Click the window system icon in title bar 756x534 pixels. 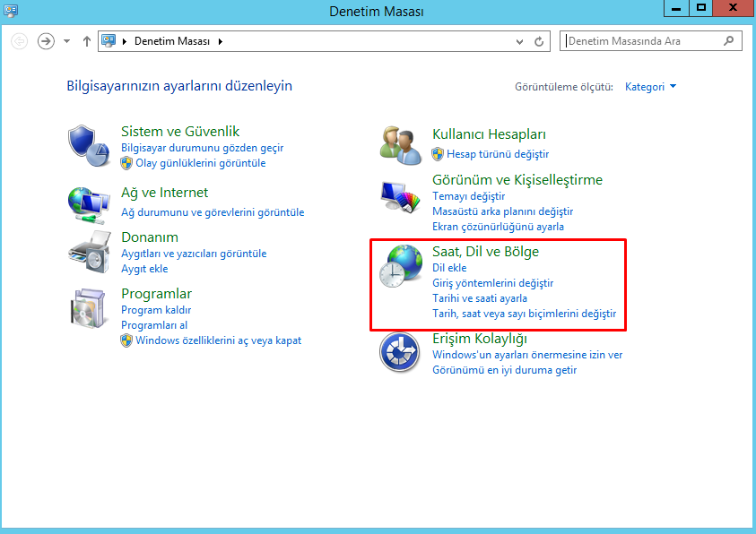[x=11, y=11]
